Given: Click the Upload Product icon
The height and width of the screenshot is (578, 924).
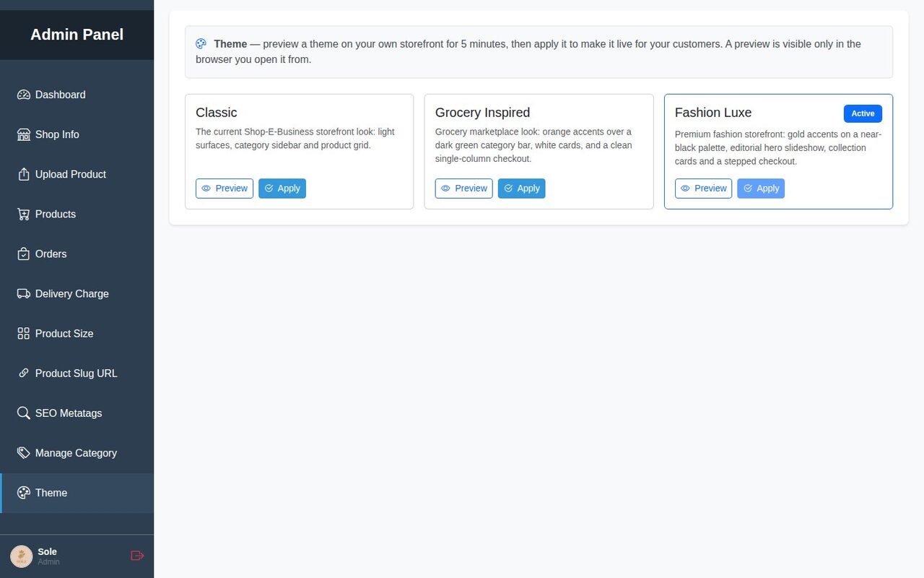Looking at the screenshot, I should click(x=23, y=174).
